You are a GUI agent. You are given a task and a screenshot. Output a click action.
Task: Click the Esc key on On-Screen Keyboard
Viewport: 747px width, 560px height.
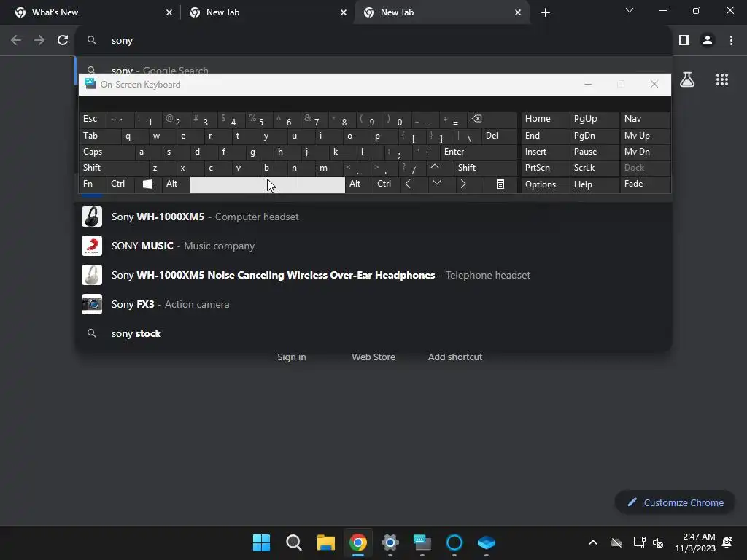tap(93, 119)
